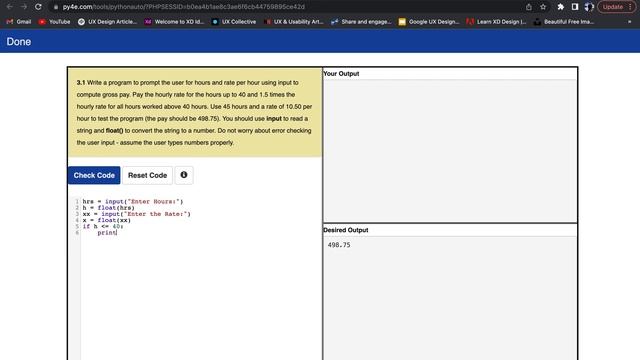
Task: Click code line 3 Enter the Rate input
Action: point(137,214)
